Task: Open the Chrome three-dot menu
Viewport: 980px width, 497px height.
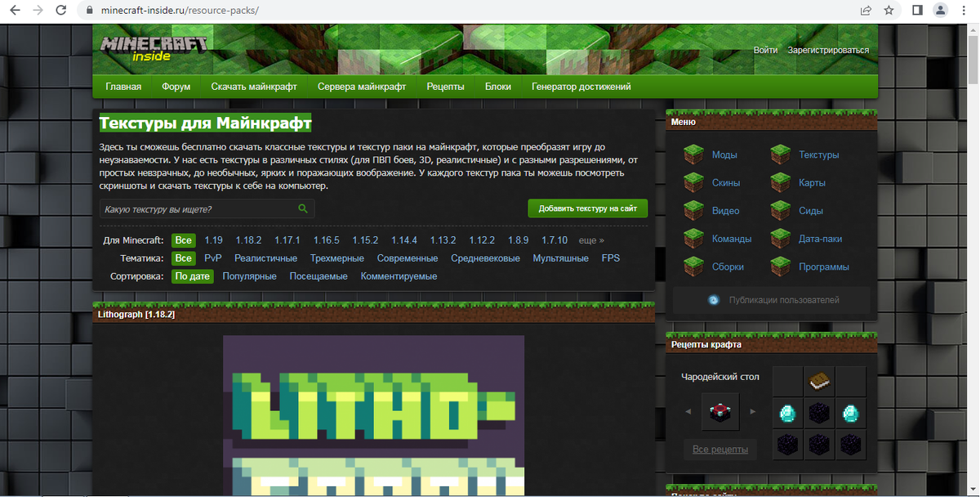Action: 964,11
